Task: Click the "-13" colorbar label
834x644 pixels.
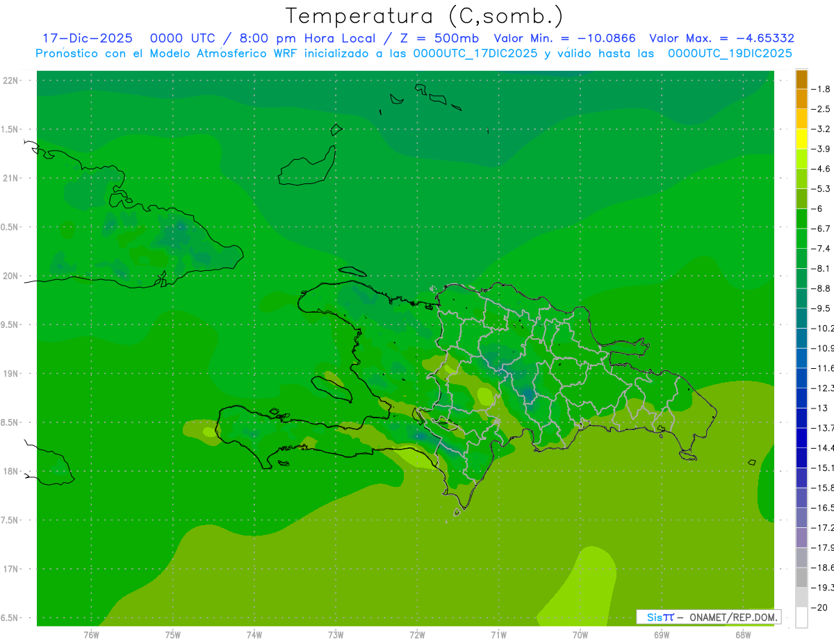Action: tap(820, 408)
